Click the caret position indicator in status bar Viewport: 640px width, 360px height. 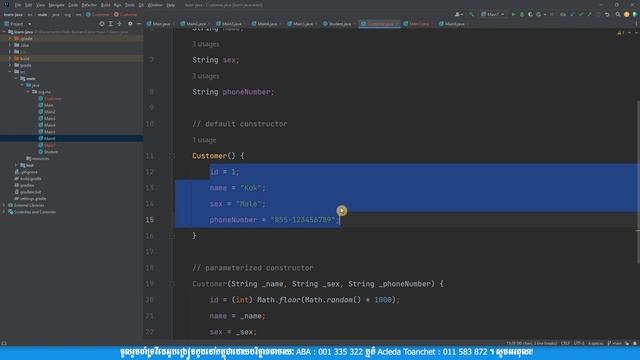(531, 343)
